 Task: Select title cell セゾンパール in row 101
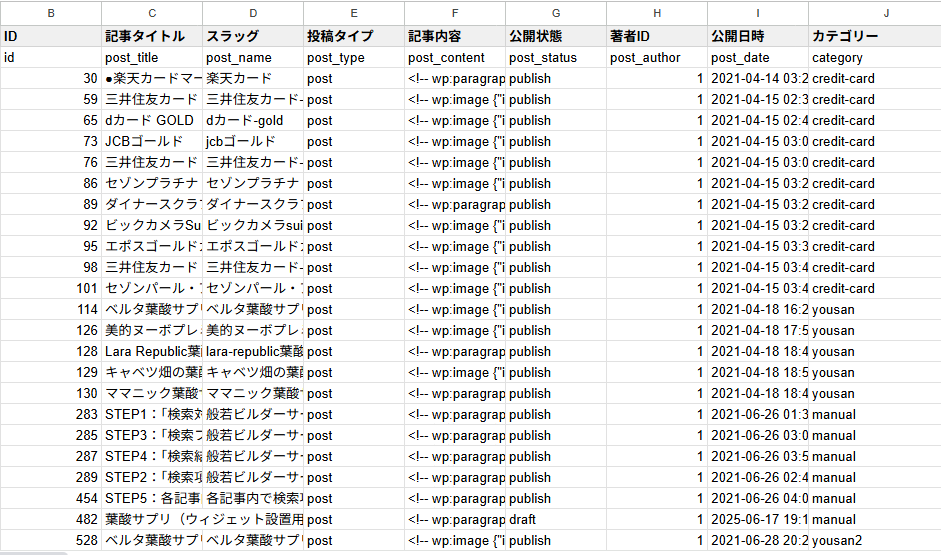152,289
